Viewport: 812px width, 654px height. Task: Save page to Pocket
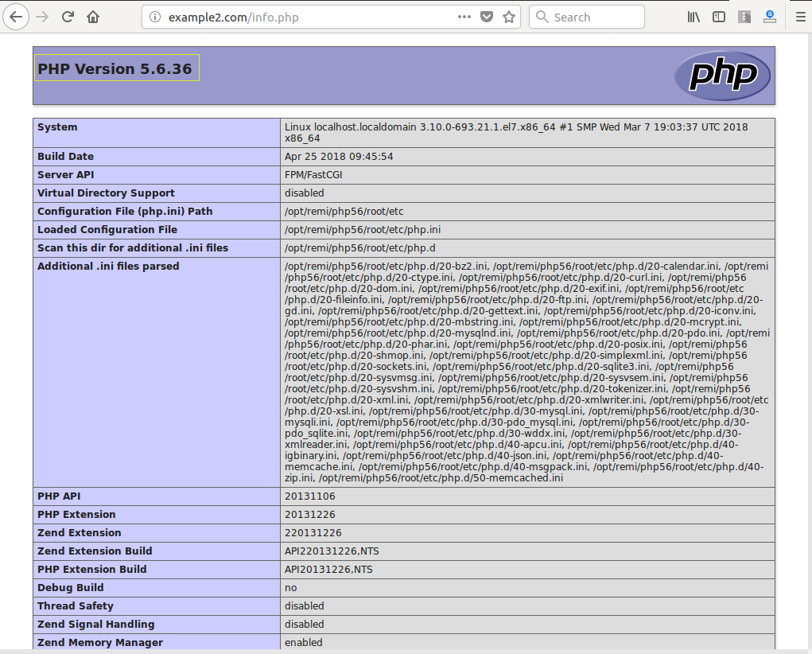tap(487, 17)
